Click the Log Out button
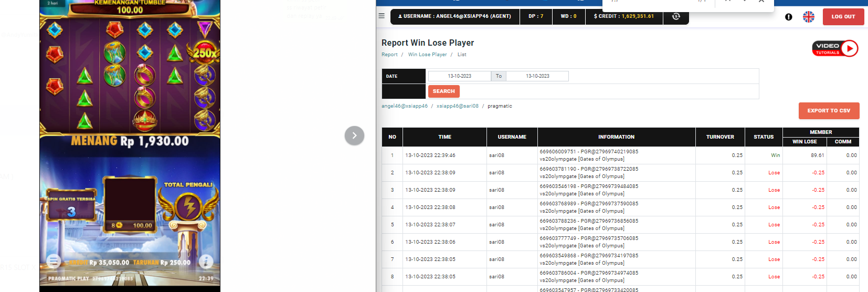The height and width of the screenshot is (292, 868). pos(843,16)
